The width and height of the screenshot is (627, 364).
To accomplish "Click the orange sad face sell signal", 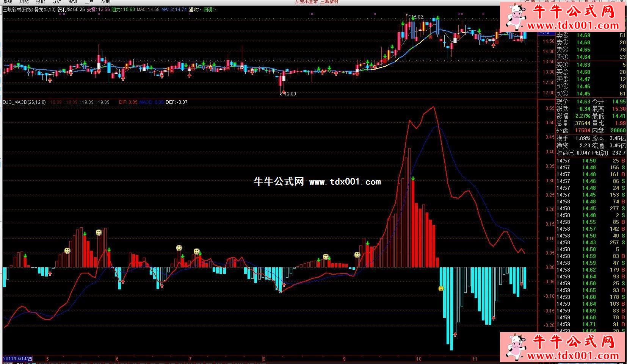I will 441,289.
